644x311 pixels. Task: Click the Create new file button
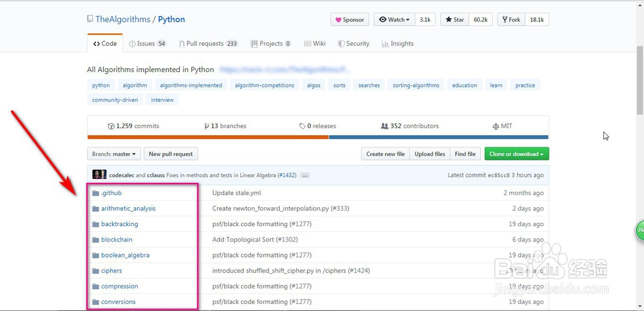point(385,154)
